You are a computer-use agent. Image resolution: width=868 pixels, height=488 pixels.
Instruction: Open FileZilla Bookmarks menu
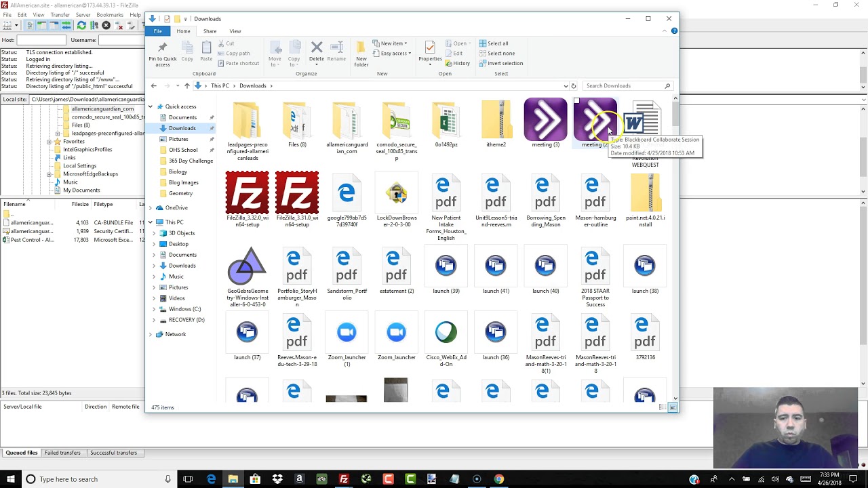coord(110,15)
